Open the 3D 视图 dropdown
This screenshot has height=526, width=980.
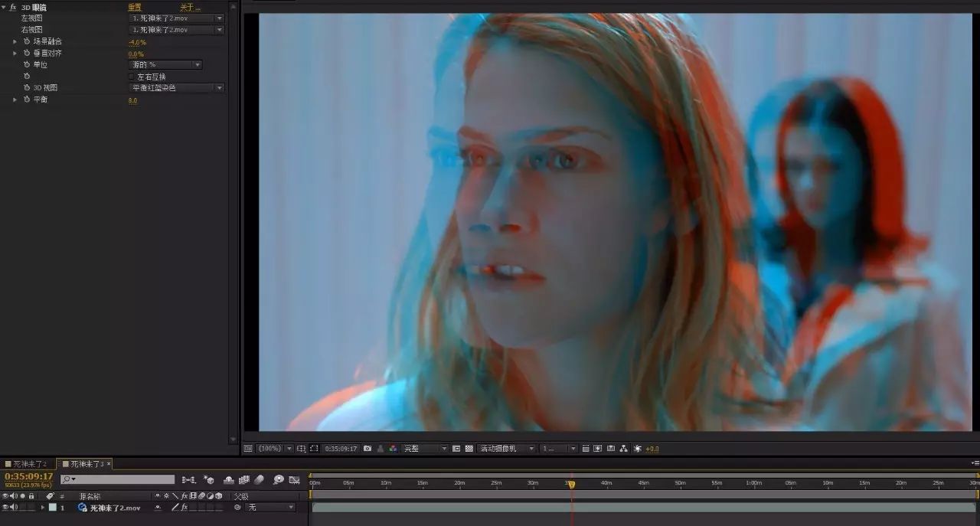coord(176,88)
